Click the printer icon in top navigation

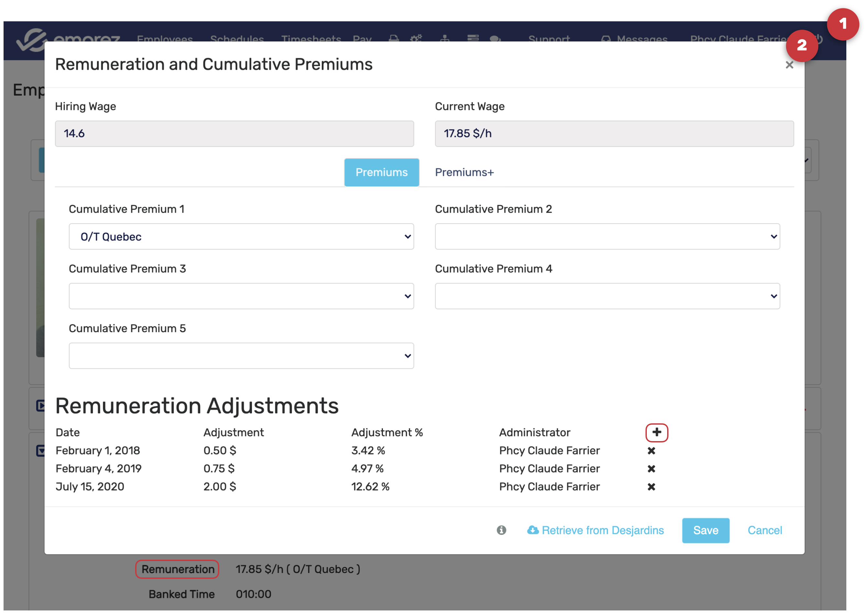pos(394,38)
